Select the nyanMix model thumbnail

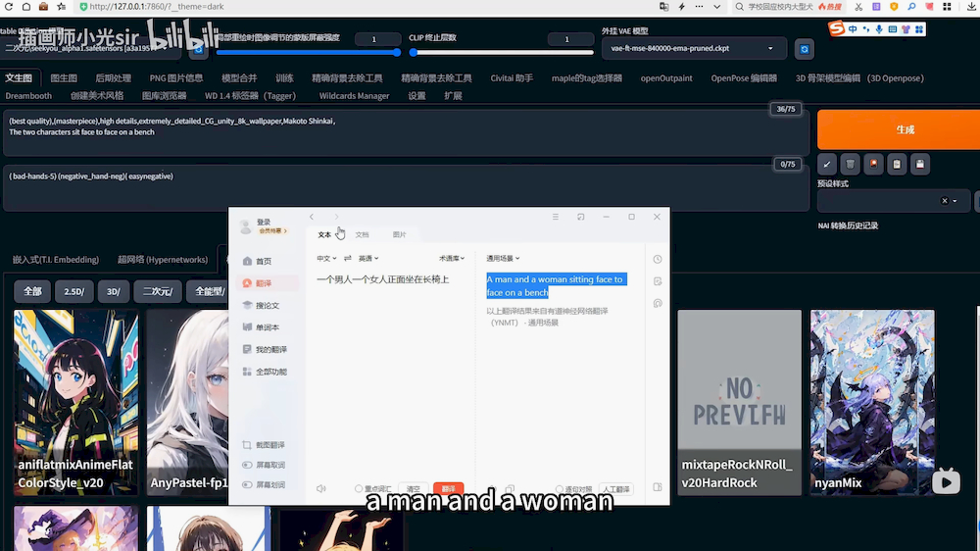(x=872, y=402)
